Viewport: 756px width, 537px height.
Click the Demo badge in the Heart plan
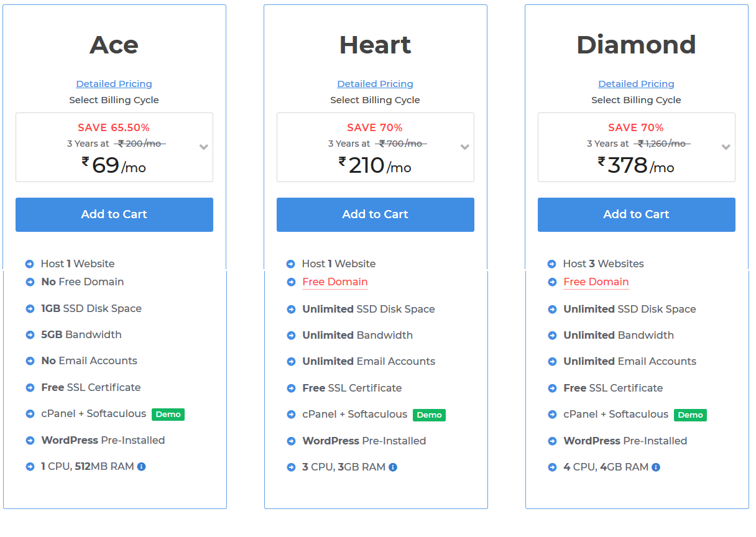point(429,415)
